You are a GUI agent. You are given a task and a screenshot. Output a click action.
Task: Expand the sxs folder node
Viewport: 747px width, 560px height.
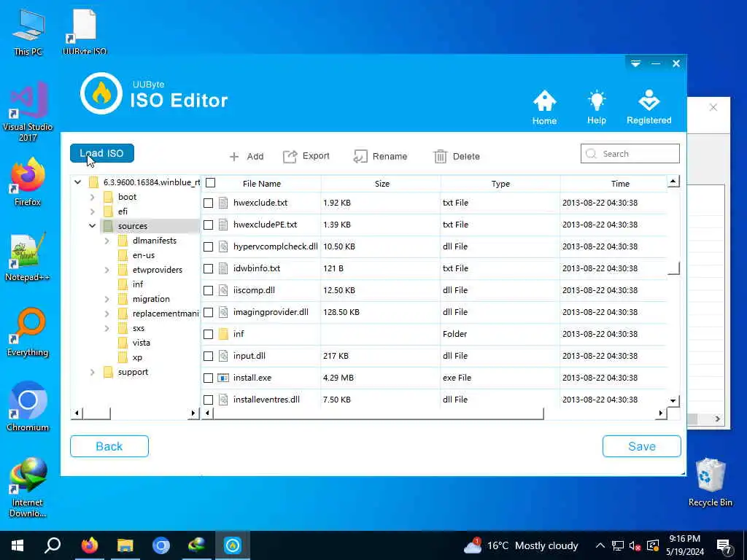click(107, 329)
